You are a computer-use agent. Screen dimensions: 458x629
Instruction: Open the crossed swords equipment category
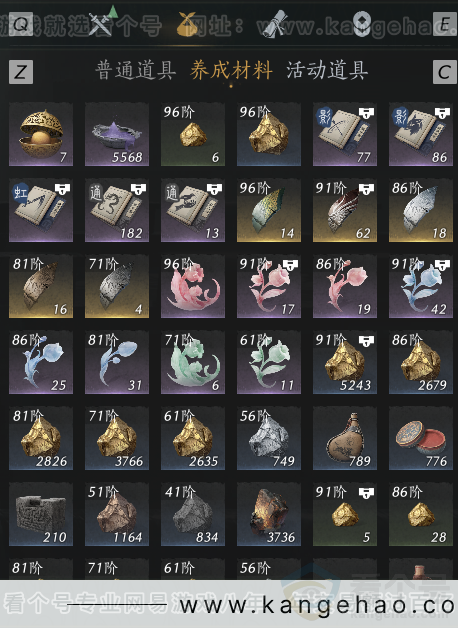(102, 22)
